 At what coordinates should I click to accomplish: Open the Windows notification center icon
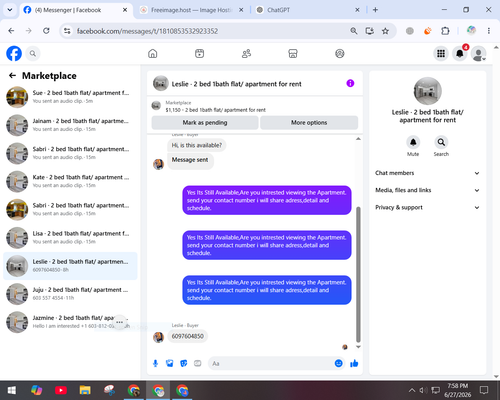tap(484, 390)
